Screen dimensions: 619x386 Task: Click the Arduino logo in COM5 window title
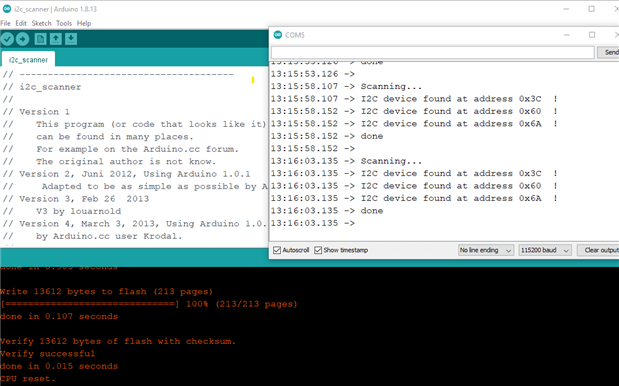click(x=278, y=35)
